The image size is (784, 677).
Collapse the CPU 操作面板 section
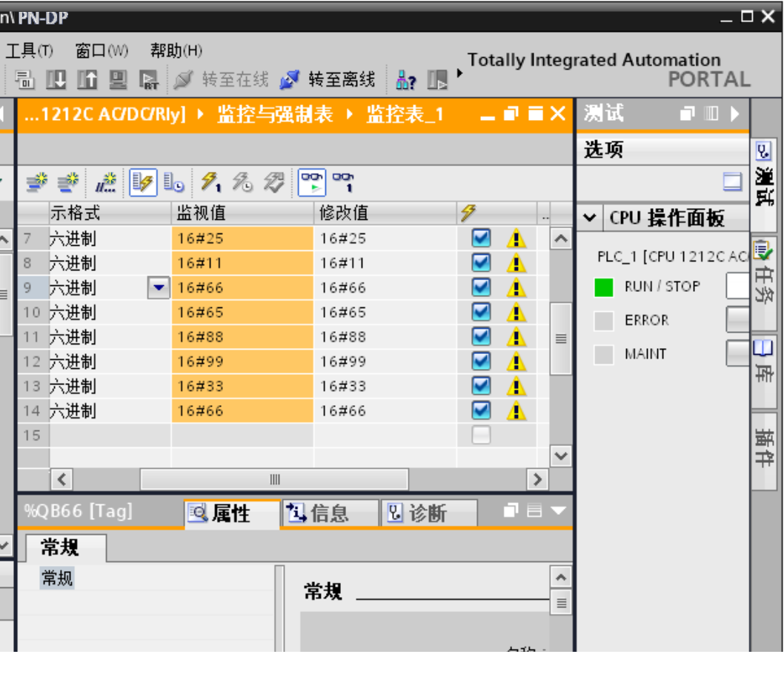click(590, 217)
